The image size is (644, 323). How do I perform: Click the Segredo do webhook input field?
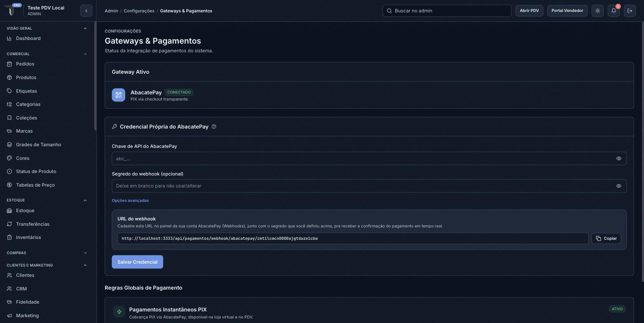click(x=369, y=186)
